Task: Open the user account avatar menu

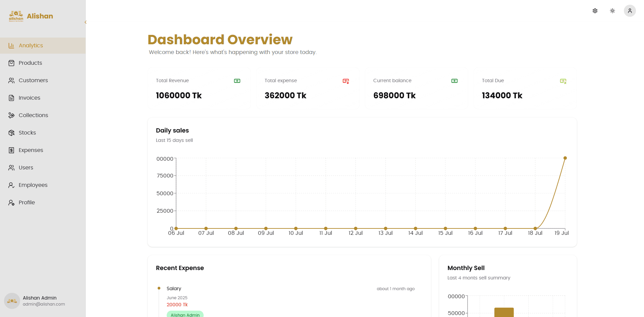Action: [630, 11]
